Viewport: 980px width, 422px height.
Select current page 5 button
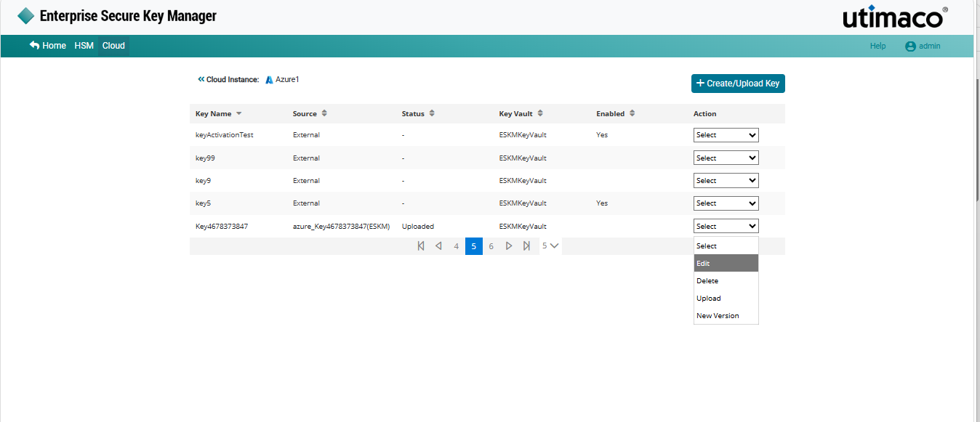pyautogui.click(x=473, y=246)
